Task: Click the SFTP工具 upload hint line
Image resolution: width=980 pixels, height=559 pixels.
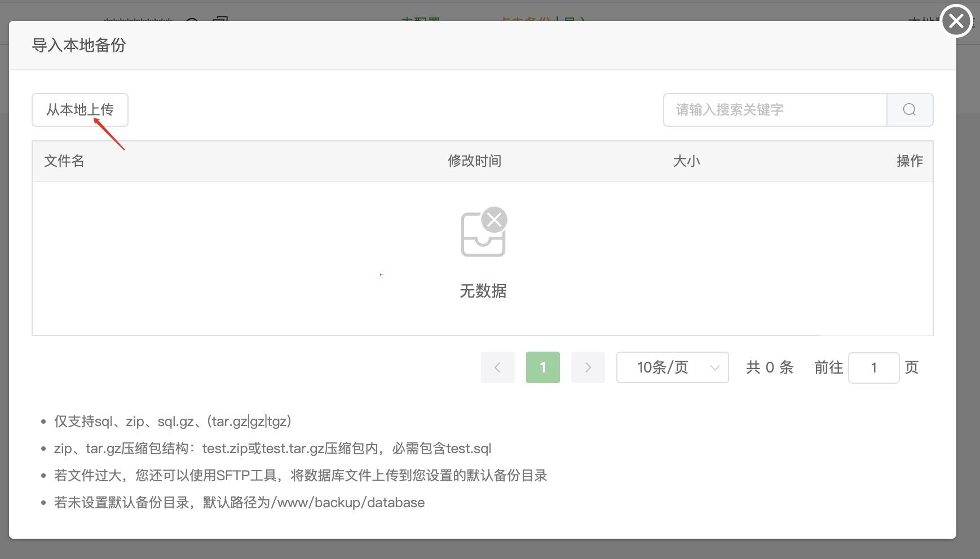Action: click(x=301, y=476)
